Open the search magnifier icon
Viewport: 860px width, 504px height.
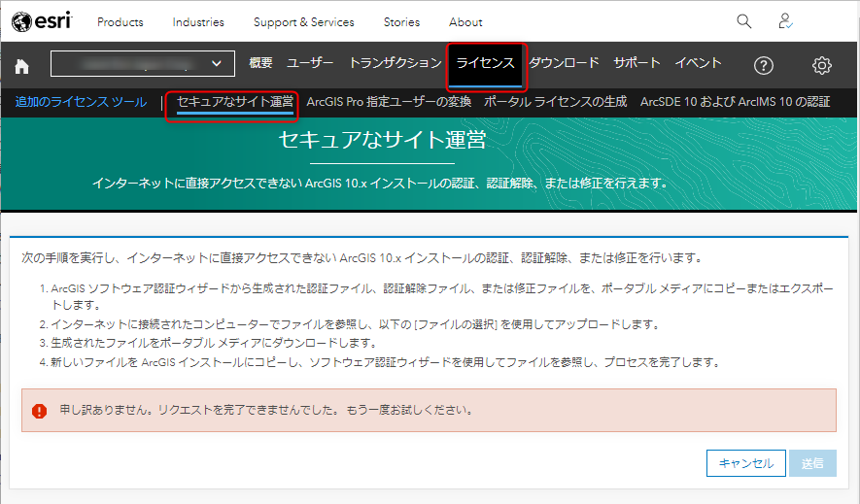(x=743, y=22)
